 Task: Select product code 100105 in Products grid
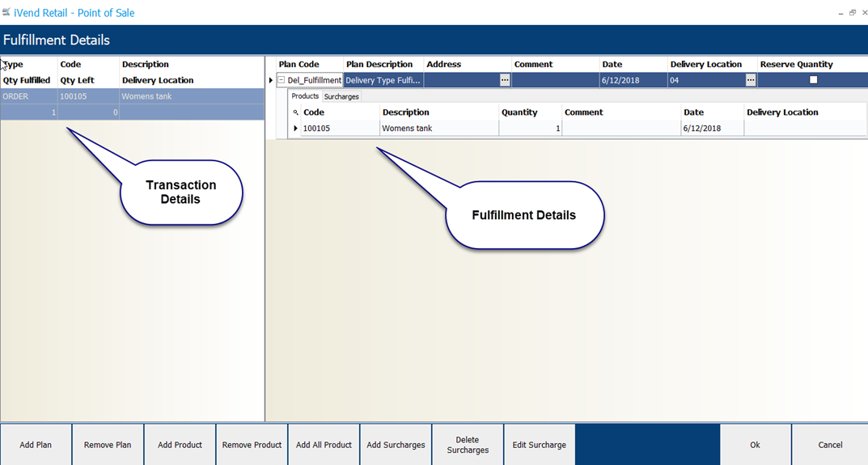click(x=341, y=129)
